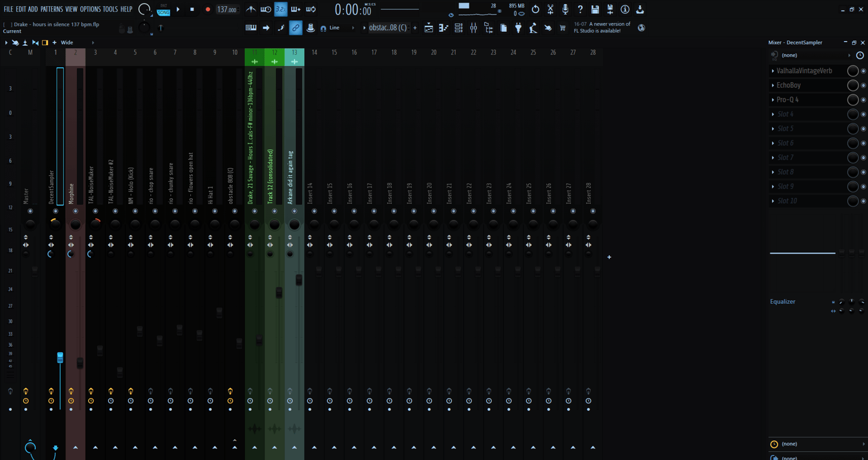
Task: Mute the DecentSampler mixer track
Action: click(56, 211)
